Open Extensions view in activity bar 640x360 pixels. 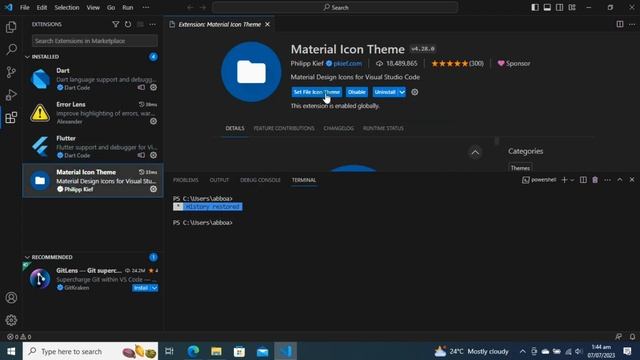pos(11,118)
